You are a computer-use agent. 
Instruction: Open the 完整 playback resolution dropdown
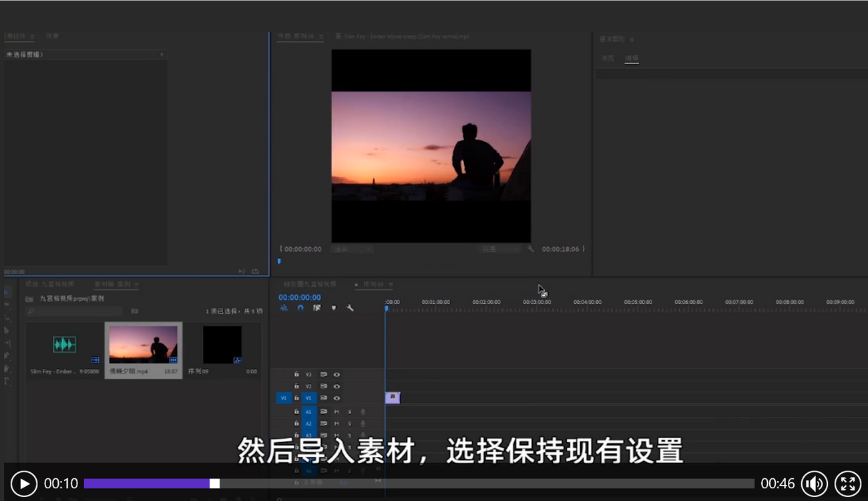(x=501, y=249)
